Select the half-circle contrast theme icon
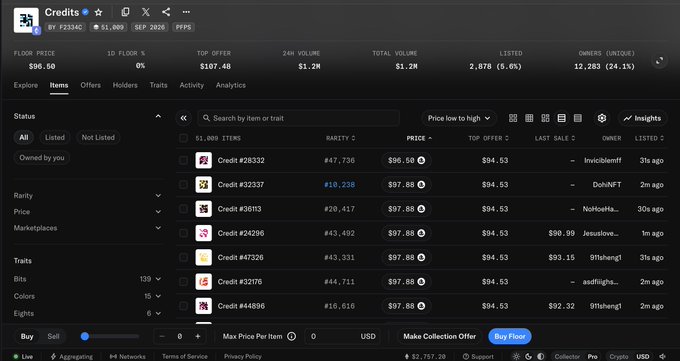Screen dimensions: 680x361 [540, 356]
